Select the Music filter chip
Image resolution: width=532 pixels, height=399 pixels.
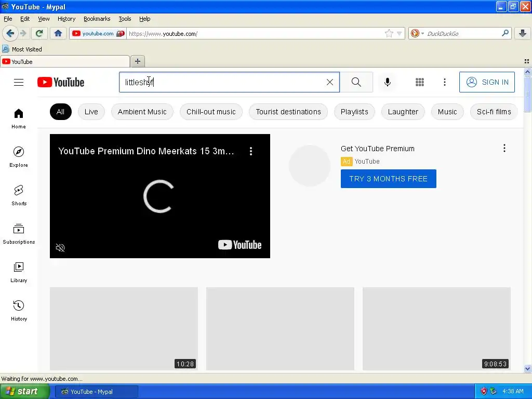tap(447, 112)
